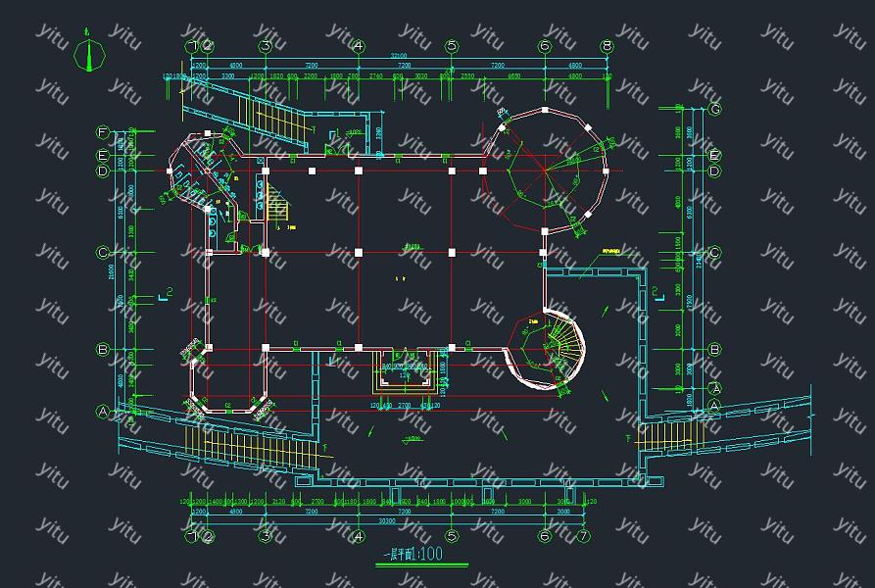Select the overall dimension text 32100
Viewport: 875px width, 588px height.
pos(398,56)
